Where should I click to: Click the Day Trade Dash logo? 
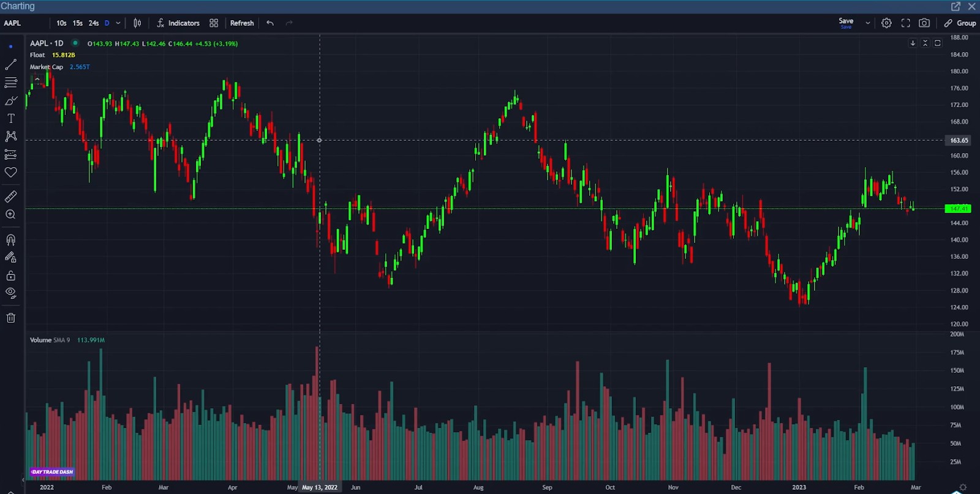click(53, 471)
